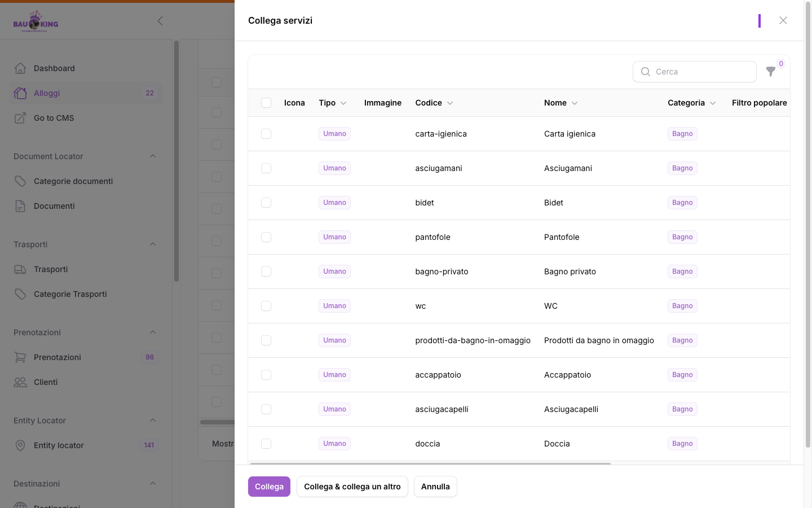Open Entity locator in the sidebar

pos(86,445)
